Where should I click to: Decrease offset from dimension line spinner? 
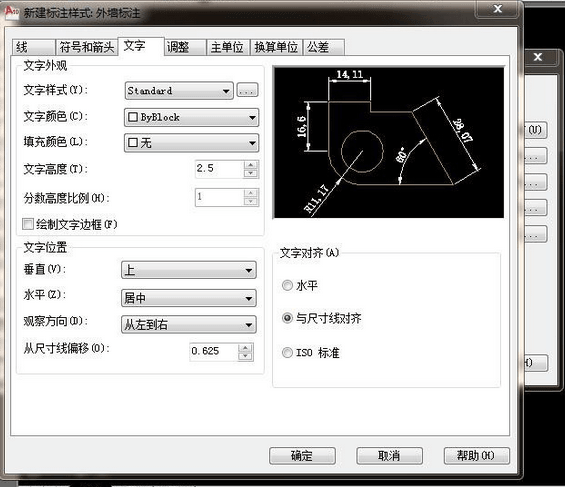(x=245, y=356)
